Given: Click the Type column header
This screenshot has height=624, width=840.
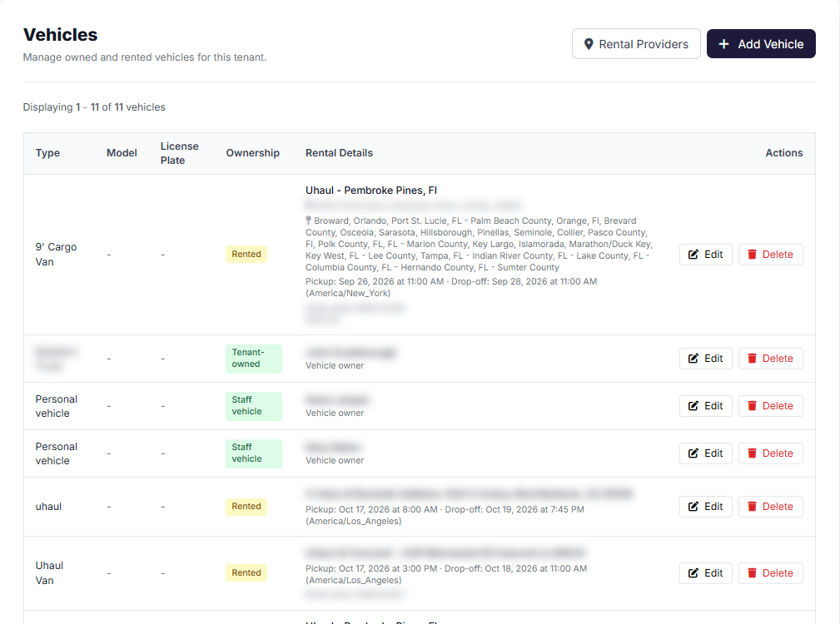Looking at the screenshot, I should [x=47, y=153].
